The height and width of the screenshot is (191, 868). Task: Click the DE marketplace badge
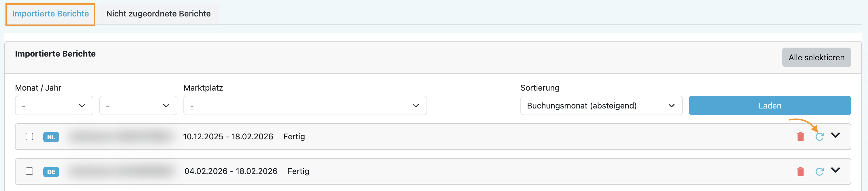(51, 172)
